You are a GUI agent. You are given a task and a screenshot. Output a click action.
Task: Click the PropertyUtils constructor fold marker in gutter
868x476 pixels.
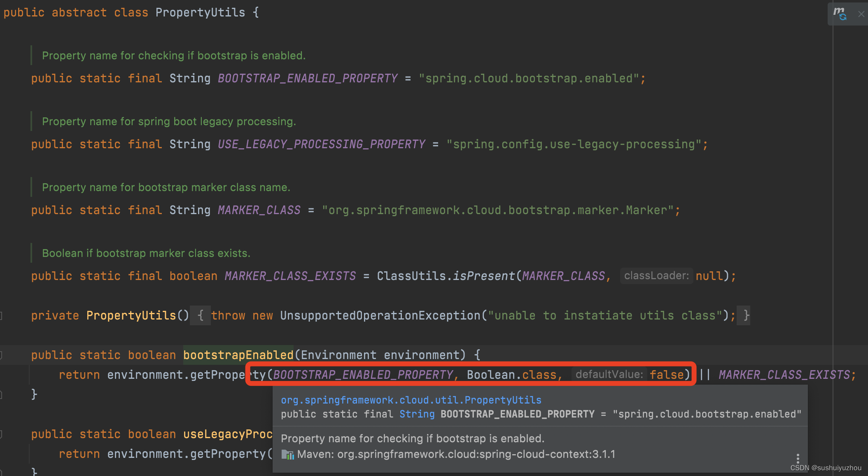tap(1, 316)
